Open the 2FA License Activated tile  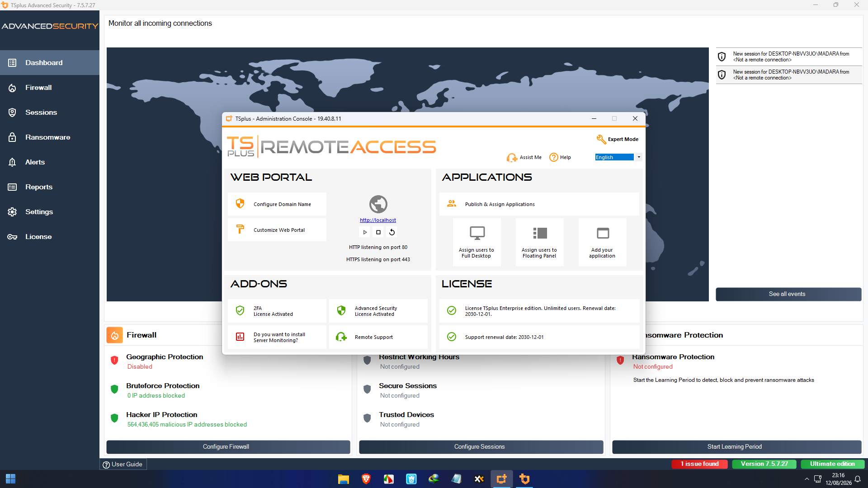(x=277, y=311)
